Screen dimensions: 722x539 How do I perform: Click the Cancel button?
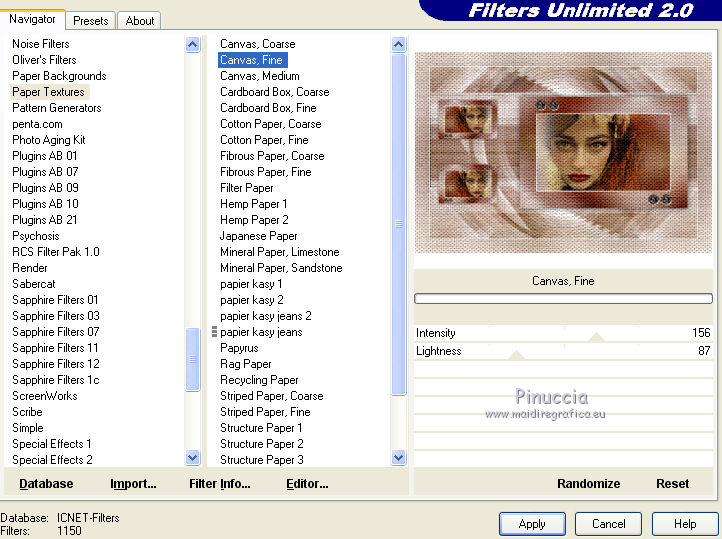click(x=608, y=524)
